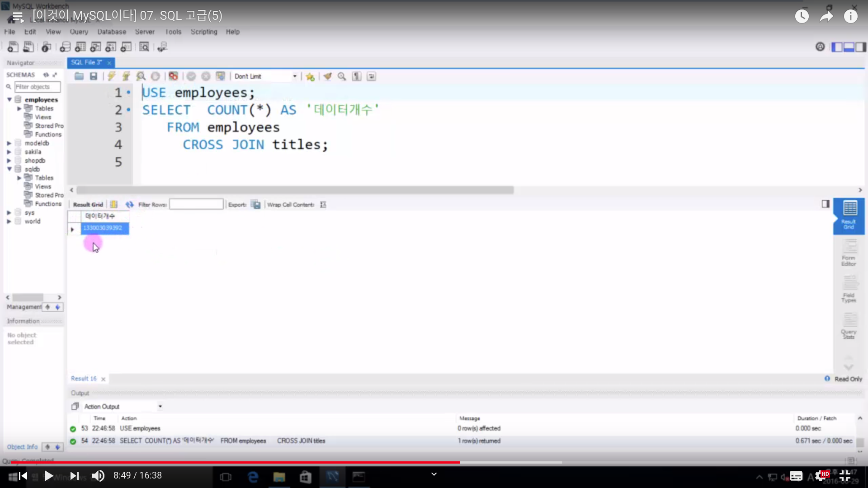This screenshot has height=488, width=868.
Task: Expand Tables under employees schema
Action: [x=19, y=108]
